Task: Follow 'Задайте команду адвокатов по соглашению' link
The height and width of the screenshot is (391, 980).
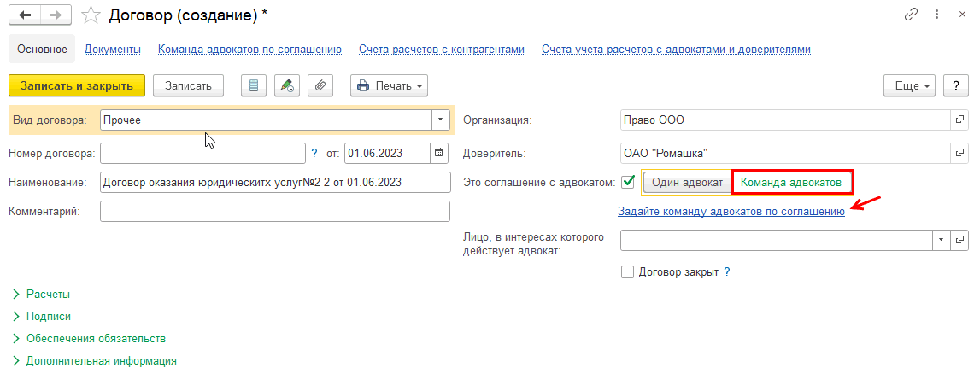Action: point(731,211)
